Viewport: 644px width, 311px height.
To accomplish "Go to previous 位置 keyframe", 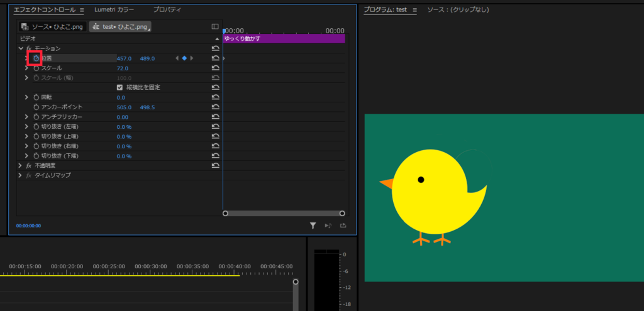I will pyautogui.click(x=177, y=58).
